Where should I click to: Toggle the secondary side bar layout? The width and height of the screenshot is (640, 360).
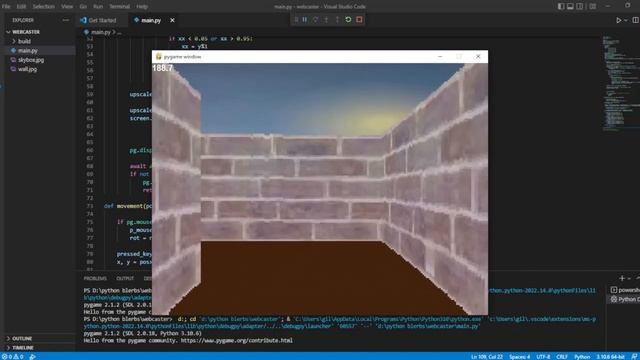[x=580, y=6]
